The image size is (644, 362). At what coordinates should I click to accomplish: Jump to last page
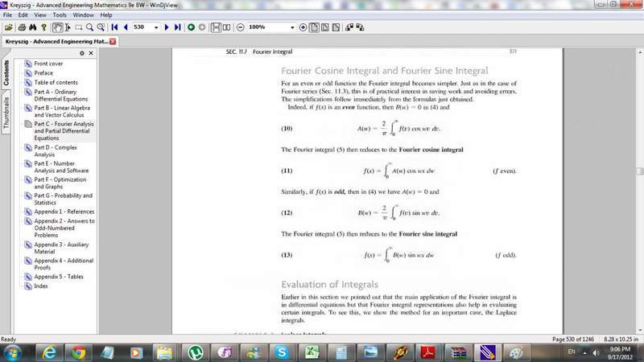[177, 27]
